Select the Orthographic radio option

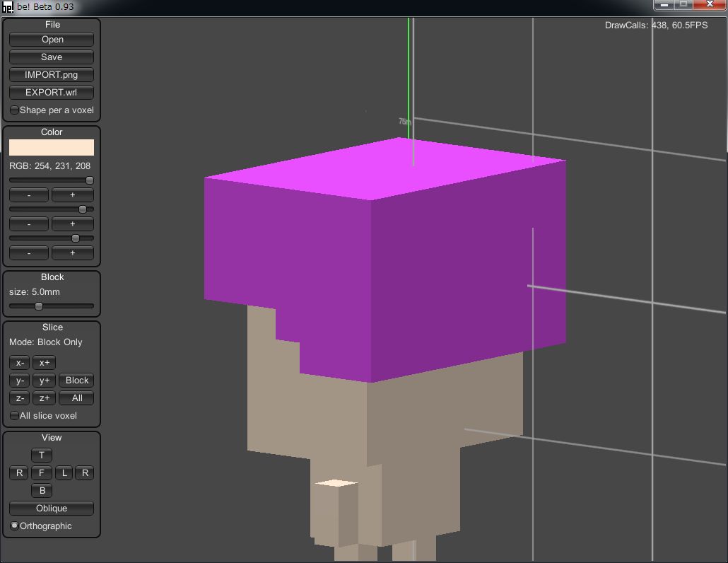[x=15, y=526]
